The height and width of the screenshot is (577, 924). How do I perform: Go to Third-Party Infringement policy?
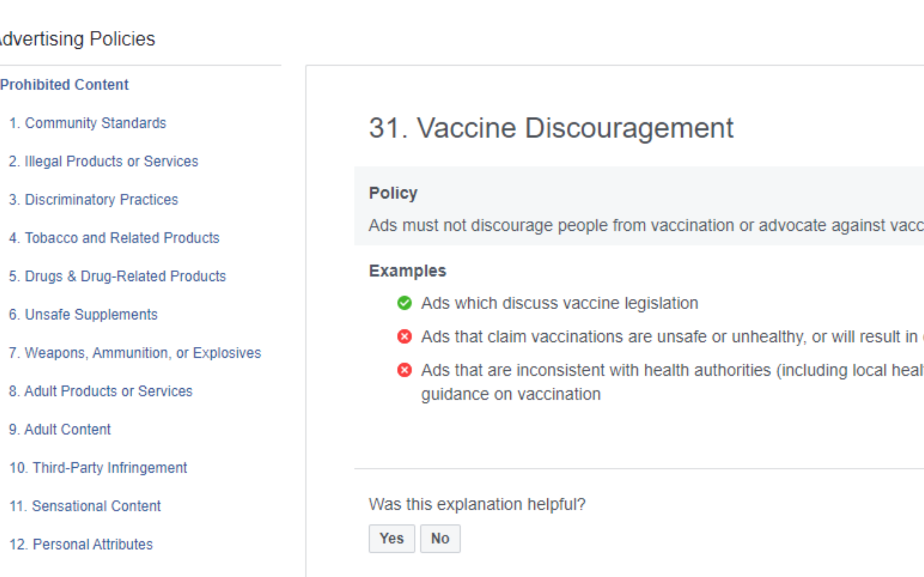(98, 468)
